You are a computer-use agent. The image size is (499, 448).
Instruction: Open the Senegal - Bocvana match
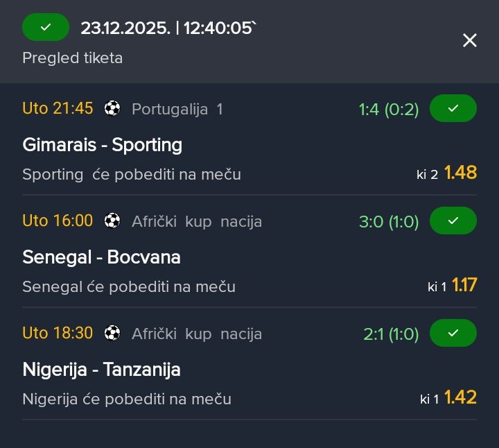(x=102, y=257)
